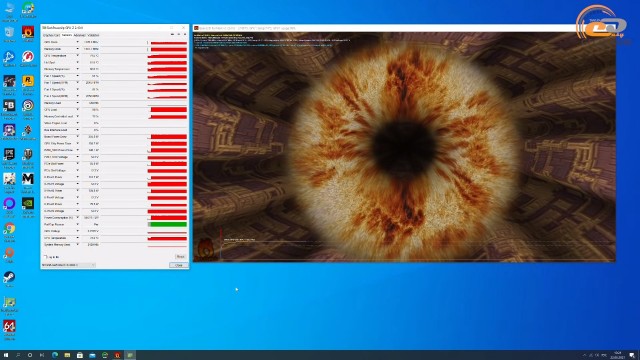This screenshot has height=360, width=640.
Task: Click the FurMark fur donut render window
Action: 404,147
